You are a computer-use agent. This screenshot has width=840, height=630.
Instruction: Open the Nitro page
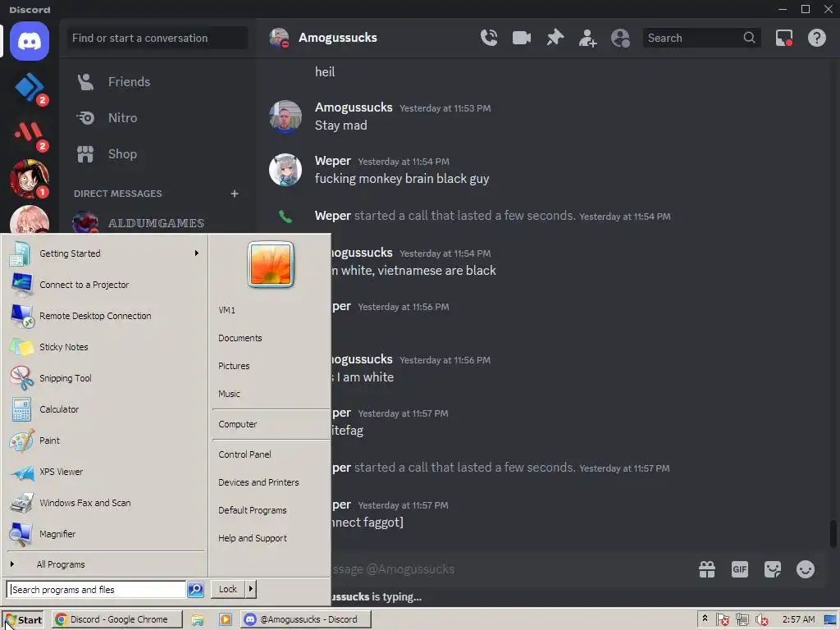click(157, 118)
